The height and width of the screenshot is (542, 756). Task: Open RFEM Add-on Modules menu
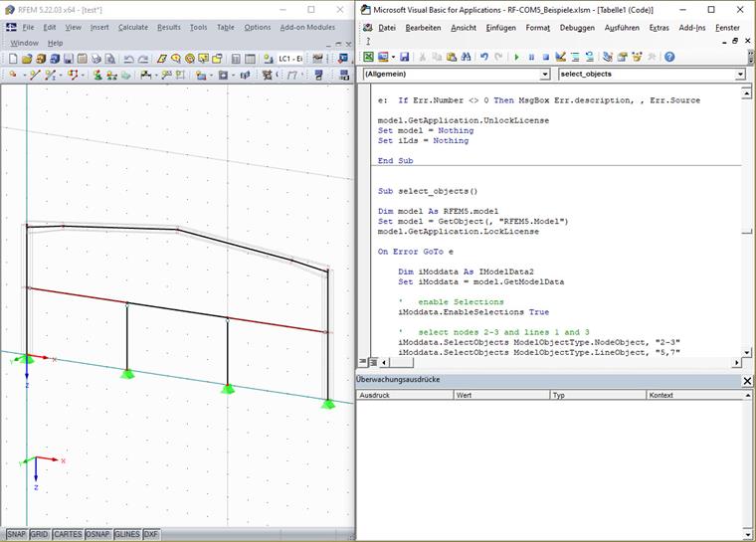pos(307,27)
